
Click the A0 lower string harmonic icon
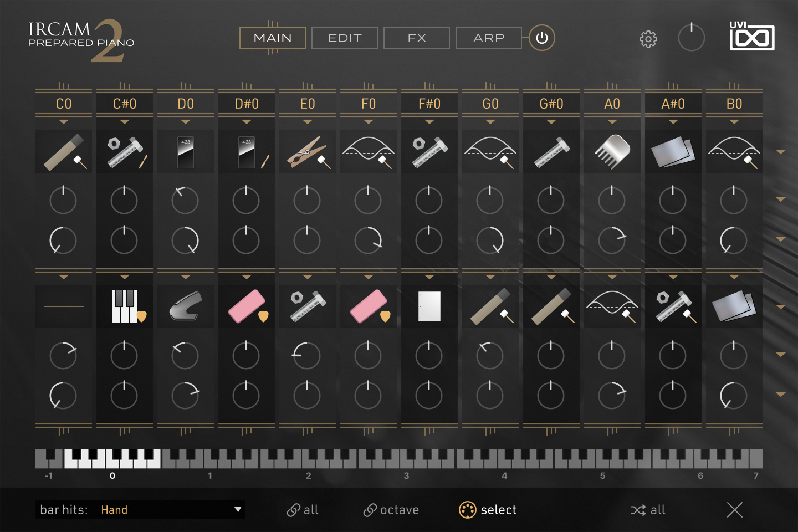[x=612, y=306]
